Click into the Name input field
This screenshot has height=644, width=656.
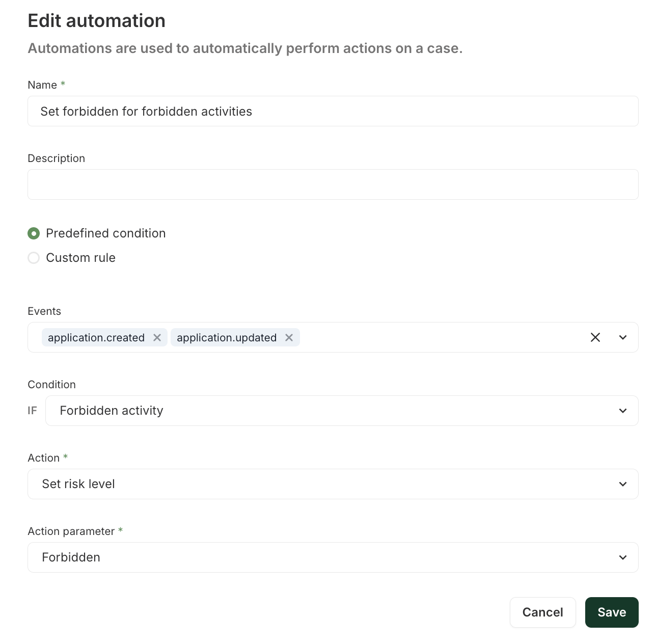pyautogui.click(x=333, y=111)
